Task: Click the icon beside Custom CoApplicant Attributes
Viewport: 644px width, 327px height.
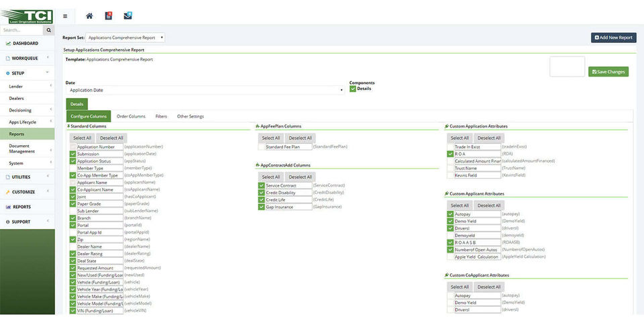Action: pyautogui.click(x=447, y=275)
